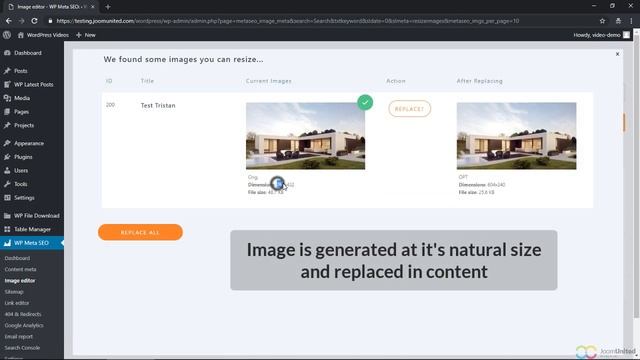Open the 404 & Redirects submenu

tap(23, 314)
